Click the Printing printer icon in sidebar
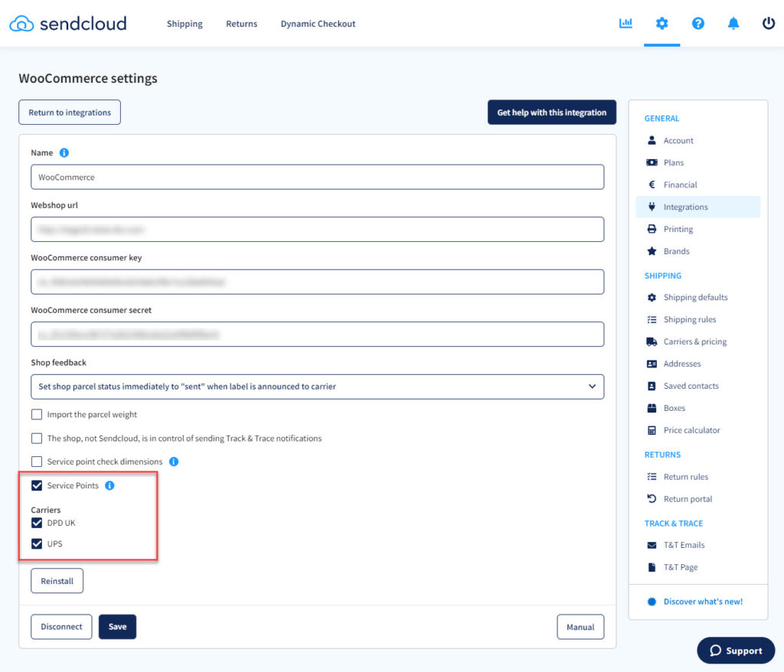784x672 pixels. 652,229
